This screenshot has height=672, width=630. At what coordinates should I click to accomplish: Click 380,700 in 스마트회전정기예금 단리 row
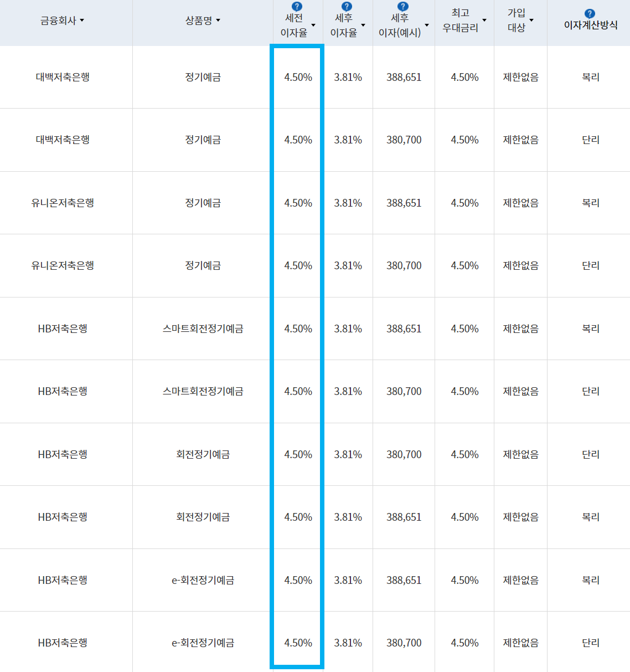404,391
